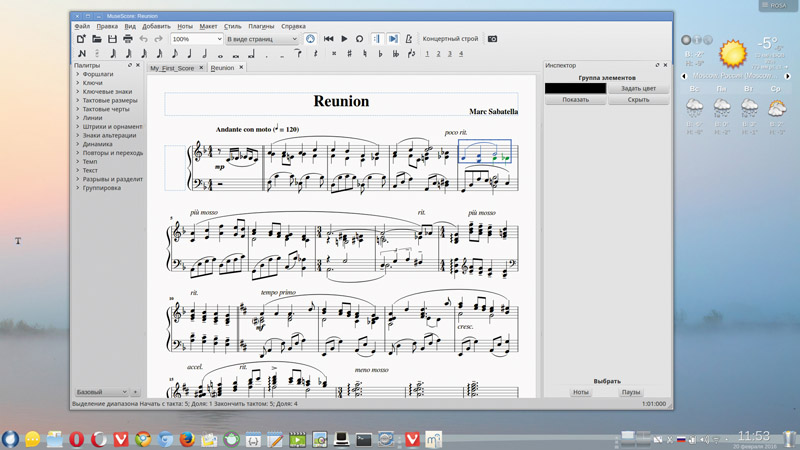
Task: Save the score with floppy icon
Action: pos(112,39)
